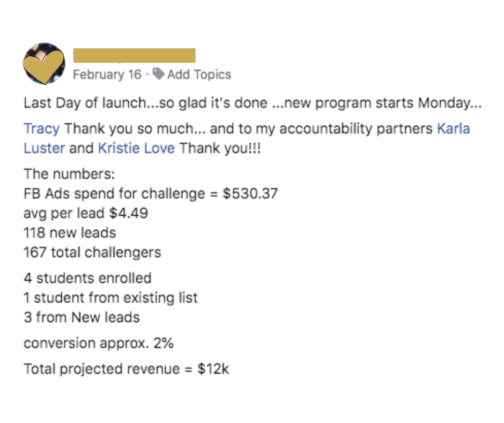Open Kristie Love's tagged profile
Screen dimensions: 504x423
tap(136, 148)
